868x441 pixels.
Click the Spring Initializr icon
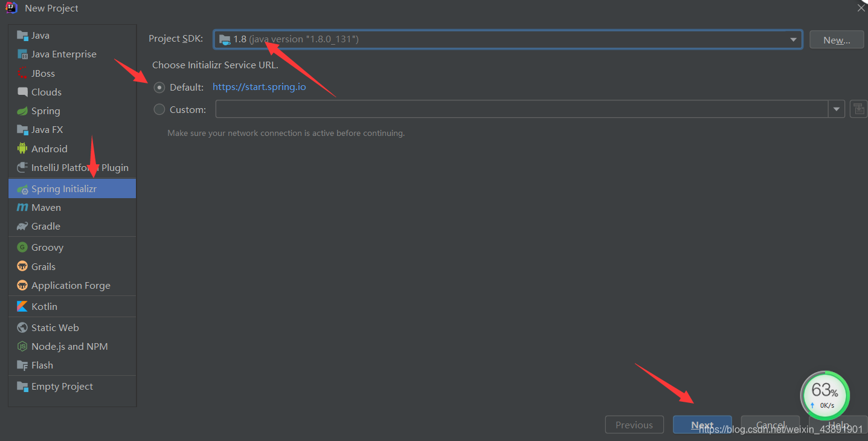(x=22, y=189)
